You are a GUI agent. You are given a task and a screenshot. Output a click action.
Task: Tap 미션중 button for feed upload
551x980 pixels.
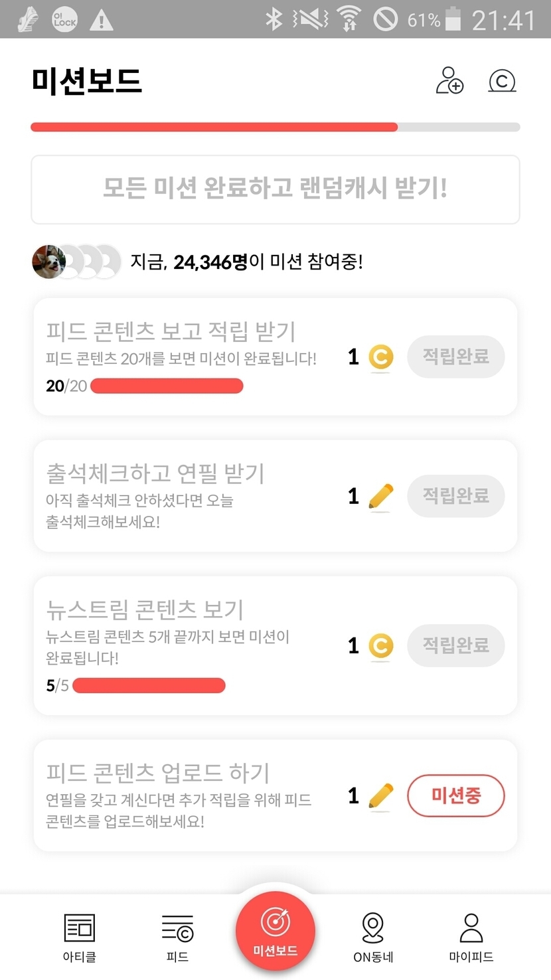(x=455, y=795)
